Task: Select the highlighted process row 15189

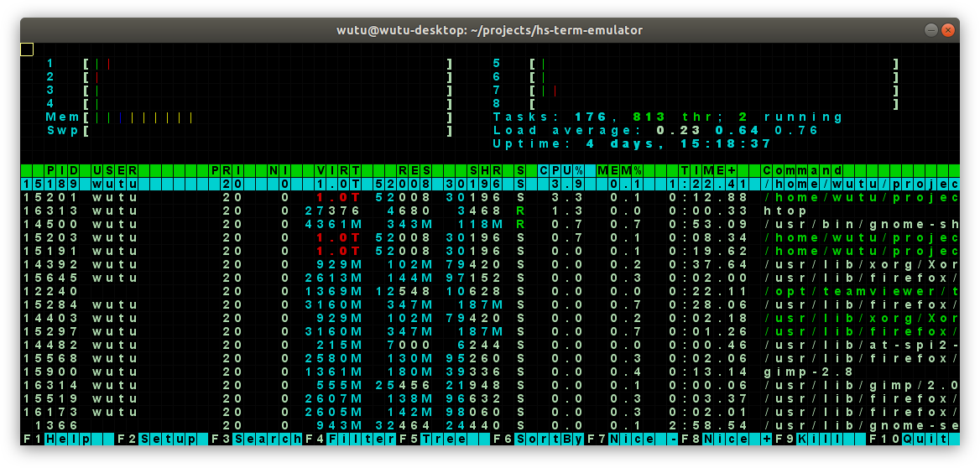Action: (491, 184)
